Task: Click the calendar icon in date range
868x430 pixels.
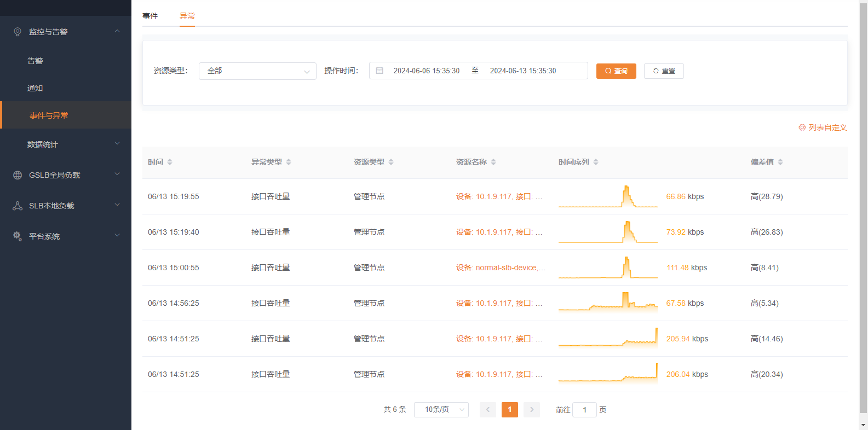Action: click(380, 71)
